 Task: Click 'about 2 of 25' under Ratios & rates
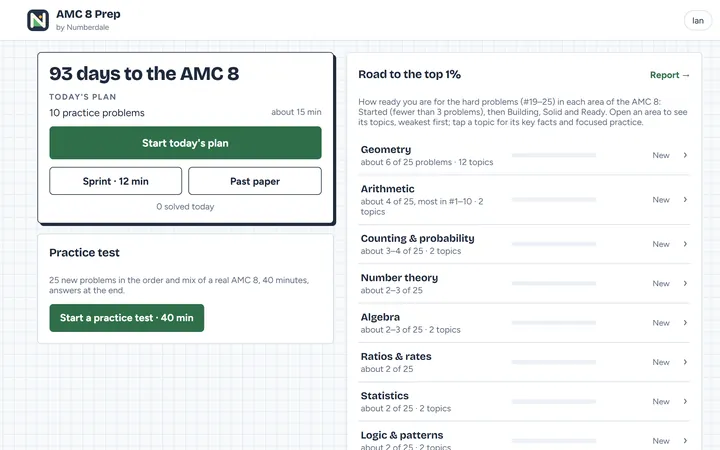click(387, 369)
